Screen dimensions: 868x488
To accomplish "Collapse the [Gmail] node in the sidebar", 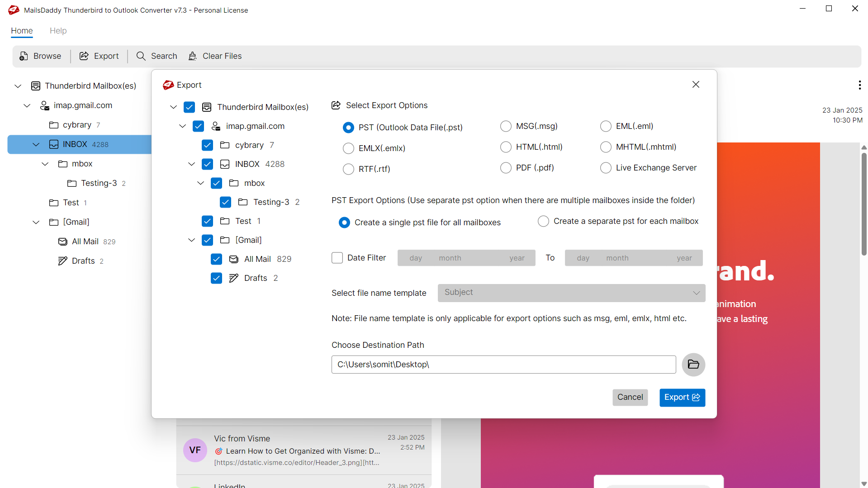I will tap(36, 222).
